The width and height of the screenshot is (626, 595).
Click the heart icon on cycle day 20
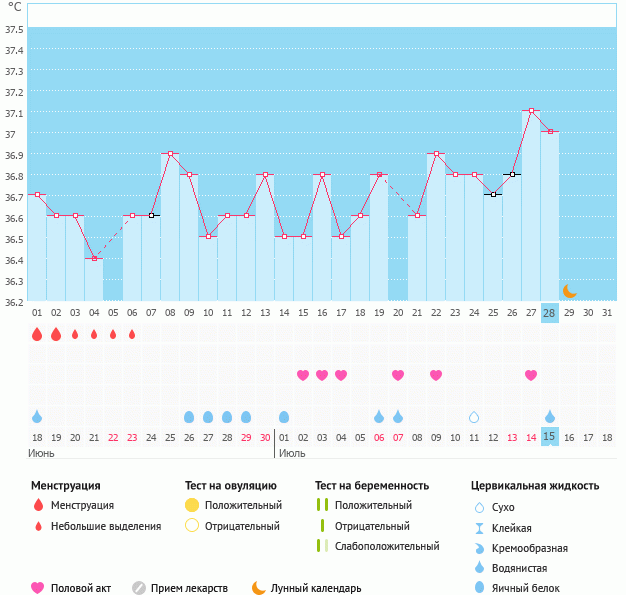point(398,375)
